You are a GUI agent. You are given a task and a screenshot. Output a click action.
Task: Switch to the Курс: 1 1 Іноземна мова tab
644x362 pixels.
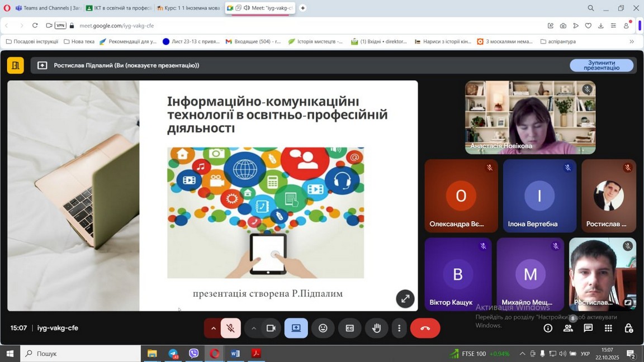189,8
